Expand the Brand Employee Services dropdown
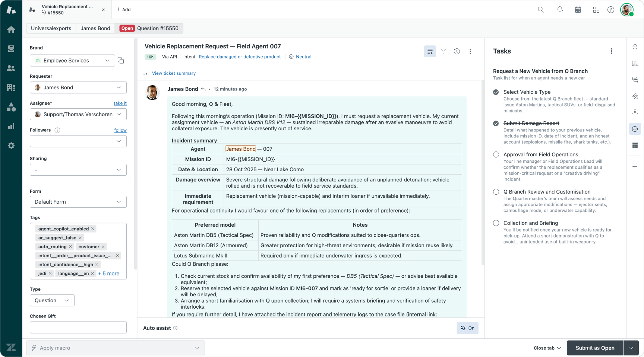 pyautogui.click(x=72, y=61)
